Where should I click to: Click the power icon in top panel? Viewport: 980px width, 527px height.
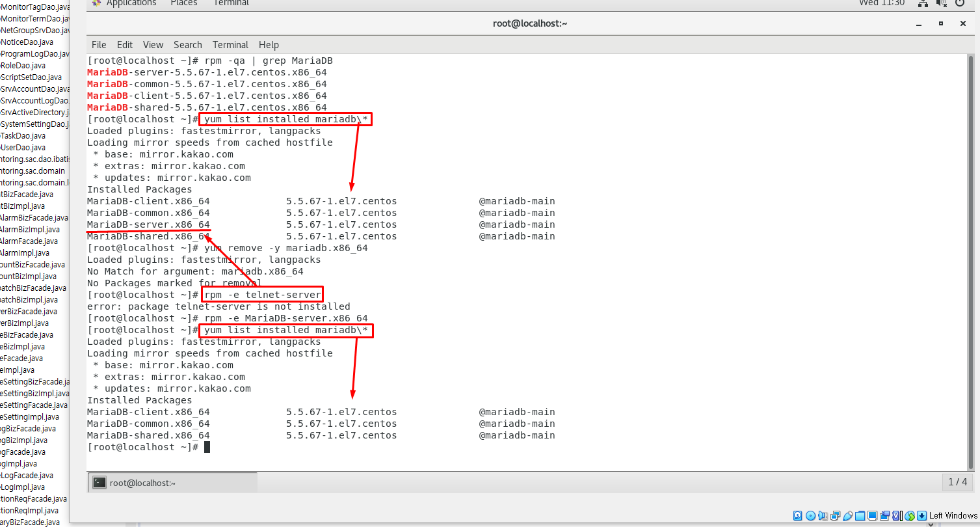click(960, 3)
